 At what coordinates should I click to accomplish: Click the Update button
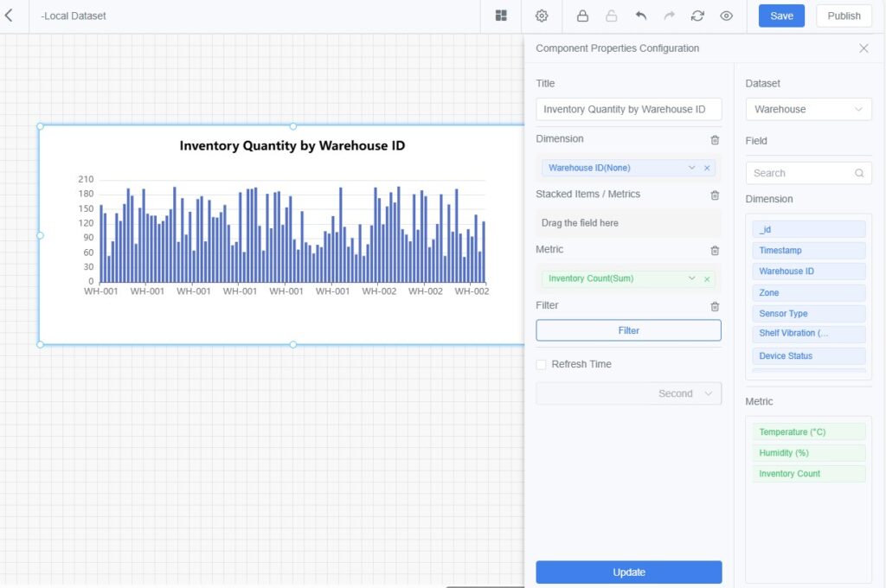pos(628,572)
